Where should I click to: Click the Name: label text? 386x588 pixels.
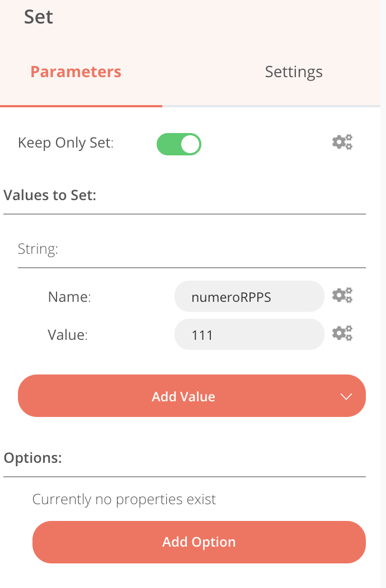[x=69, y=297]
